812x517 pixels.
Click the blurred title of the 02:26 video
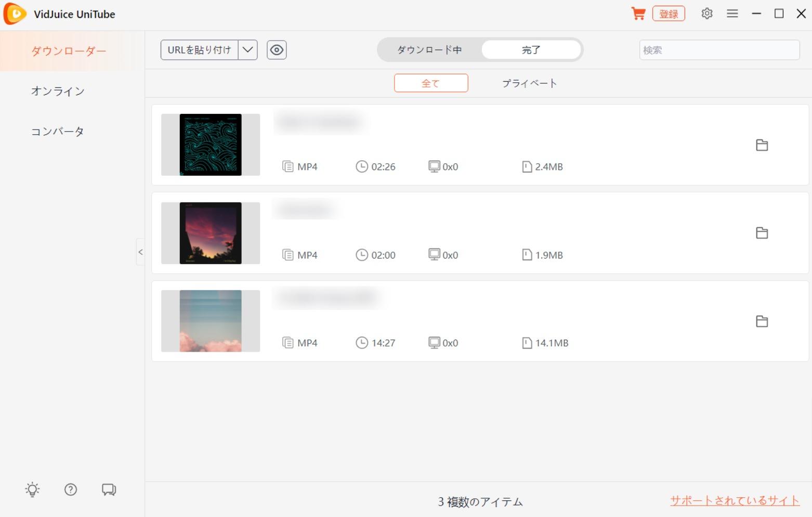pyautogui.click(x=319, y=122)
